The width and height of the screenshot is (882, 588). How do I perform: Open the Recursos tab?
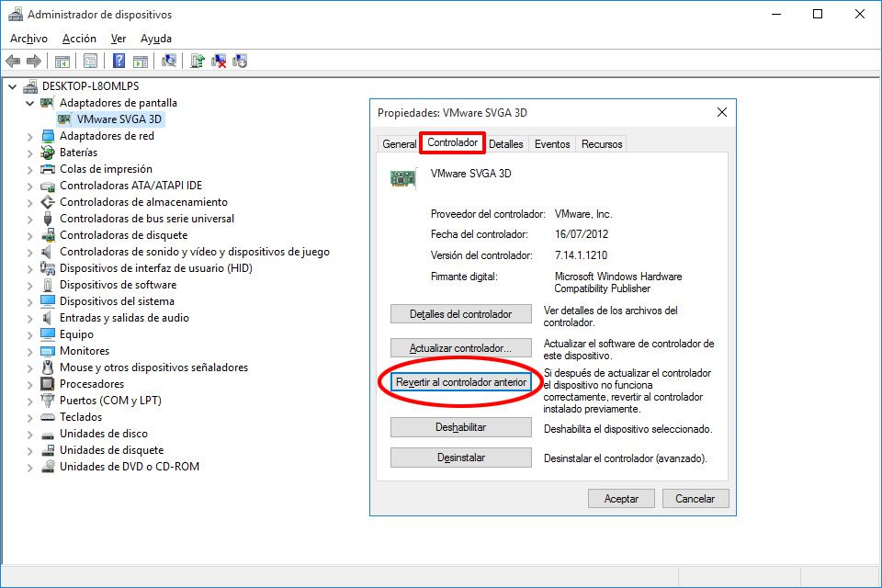pyautogui.click(x=602, y=144)
